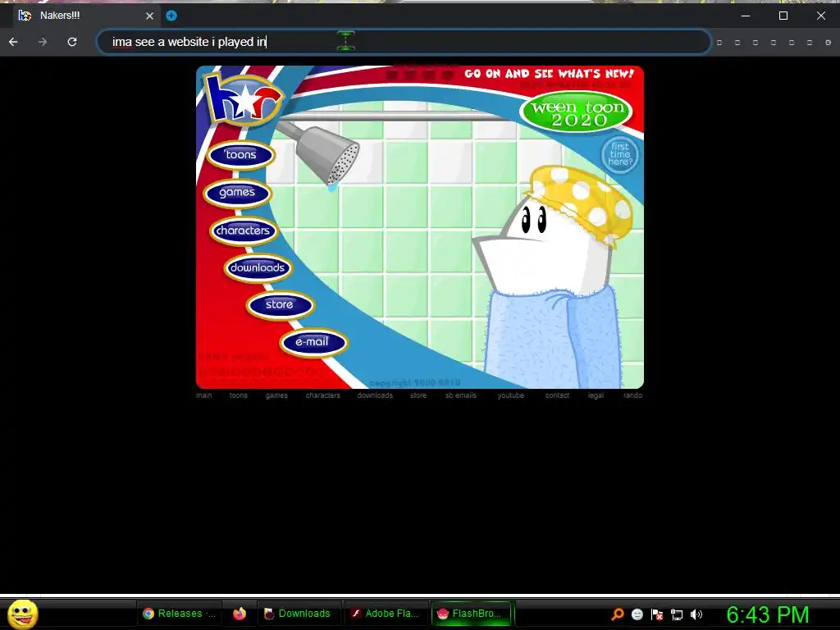
Task: Open the 'toons oval menu button
Action: (x=240, y=155)
